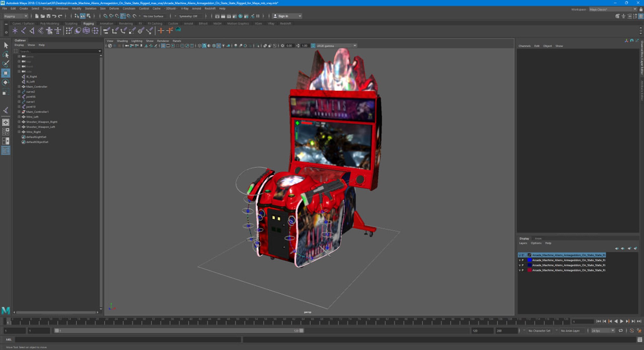Open the Workspace Maya Classic dropdown
644x350 pixels.
coord(613,9)
